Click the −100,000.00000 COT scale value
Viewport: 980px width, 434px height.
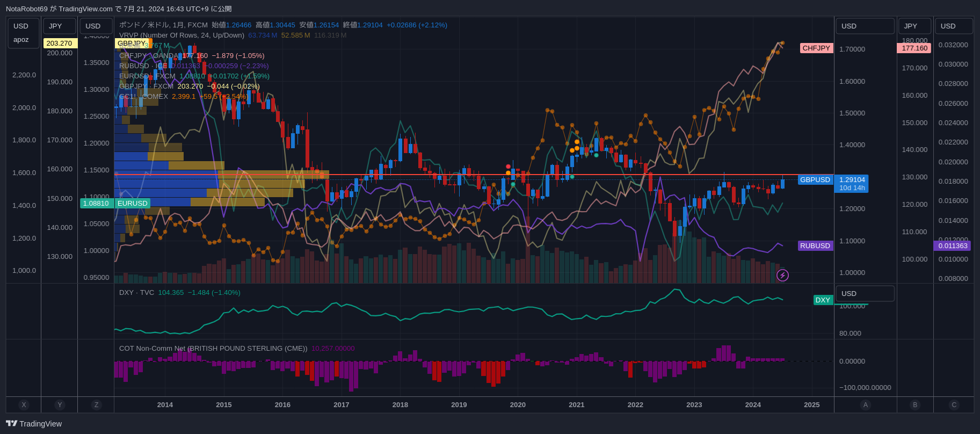point(865,388)
